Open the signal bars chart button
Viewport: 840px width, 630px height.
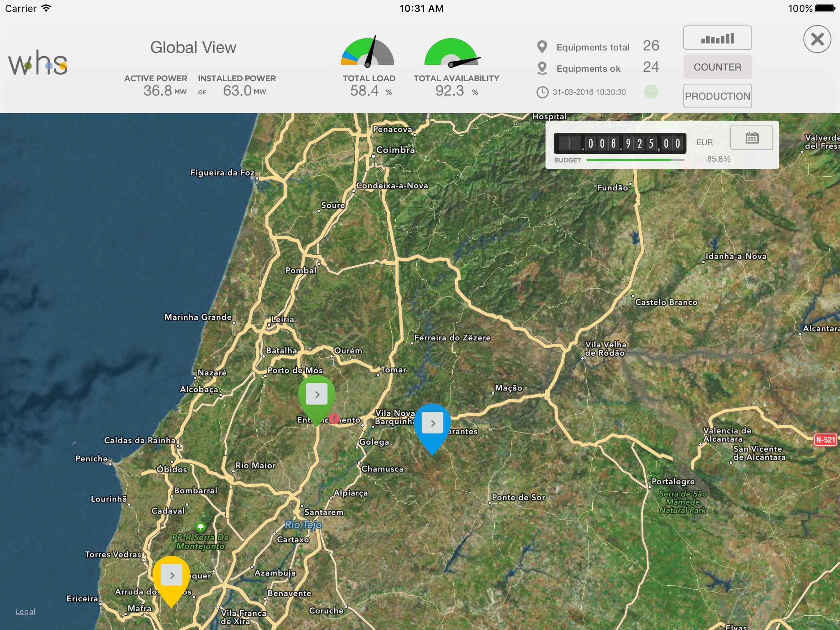717,38
